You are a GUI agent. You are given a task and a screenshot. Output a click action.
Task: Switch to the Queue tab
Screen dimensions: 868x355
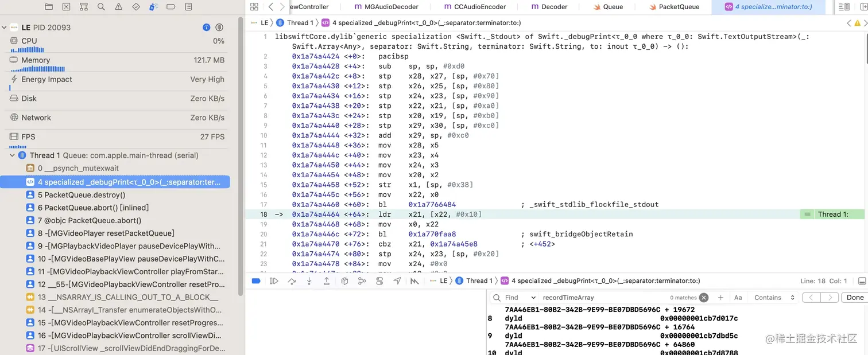click(608, 7)
